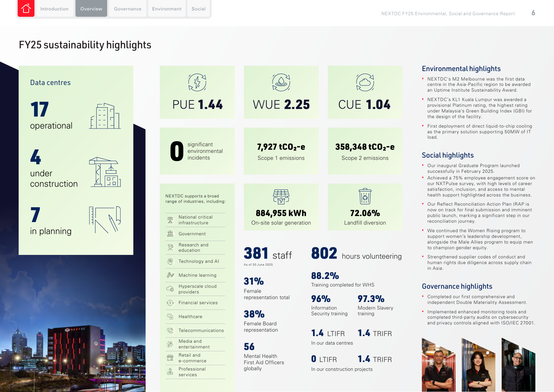Click the Professional services icon
This screenshot has width=554, height=392.
click(x=170, y=372)
